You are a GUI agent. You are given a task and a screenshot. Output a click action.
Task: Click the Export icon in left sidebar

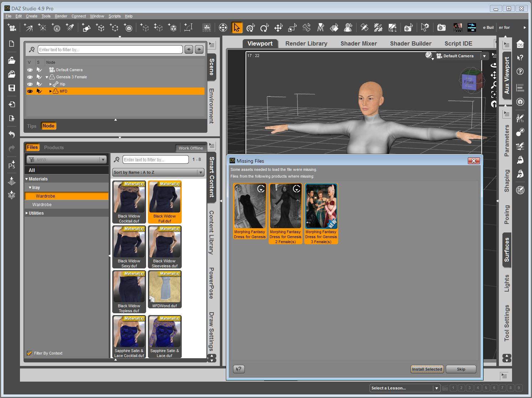[x=11, y=118]
